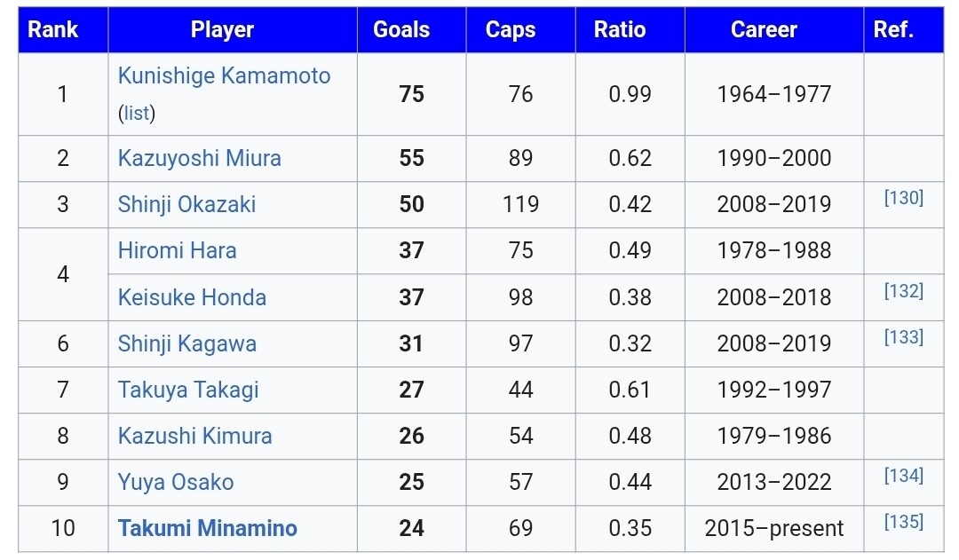The width and height of the screenshot is (959, 560).
Task: Follow reference [130] for Okazaki
Action: pos(903,198)
